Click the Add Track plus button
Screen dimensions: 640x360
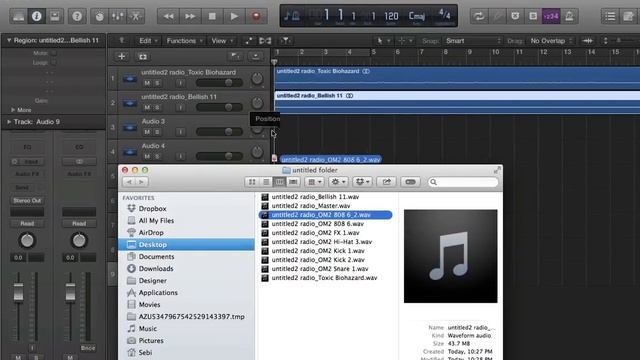click(x=121, y=56)
